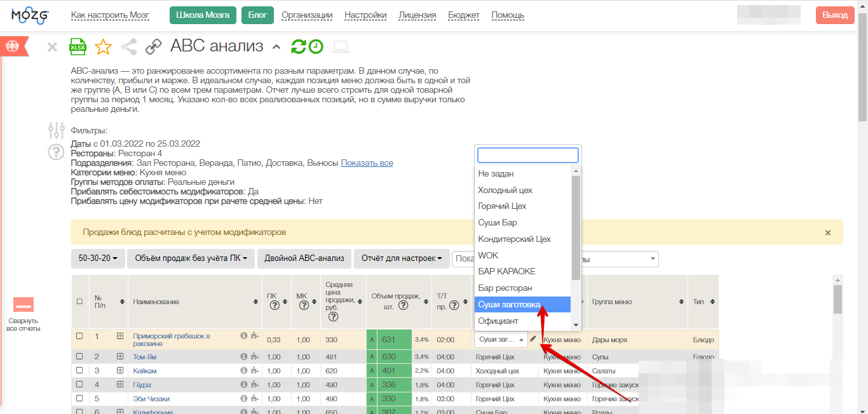Choose 'Суши заготовка' from the dropdown list

[x=508, y=305]
